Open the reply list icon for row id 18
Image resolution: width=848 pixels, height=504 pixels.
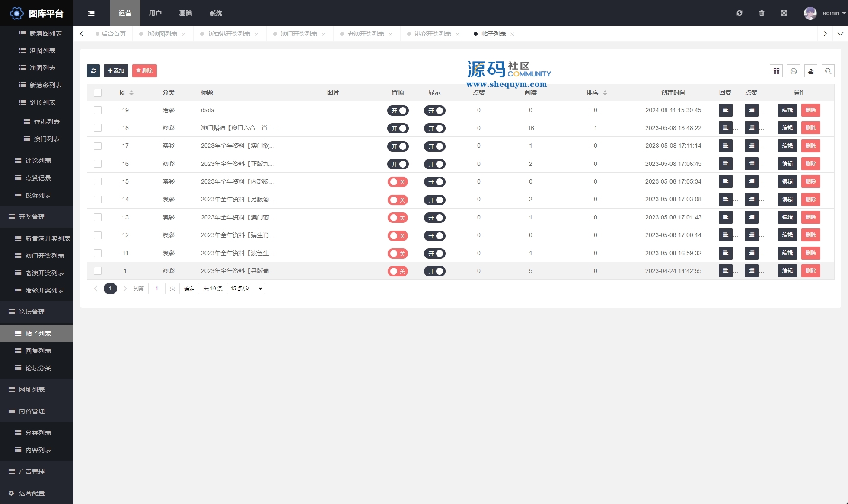coord(726,128)
